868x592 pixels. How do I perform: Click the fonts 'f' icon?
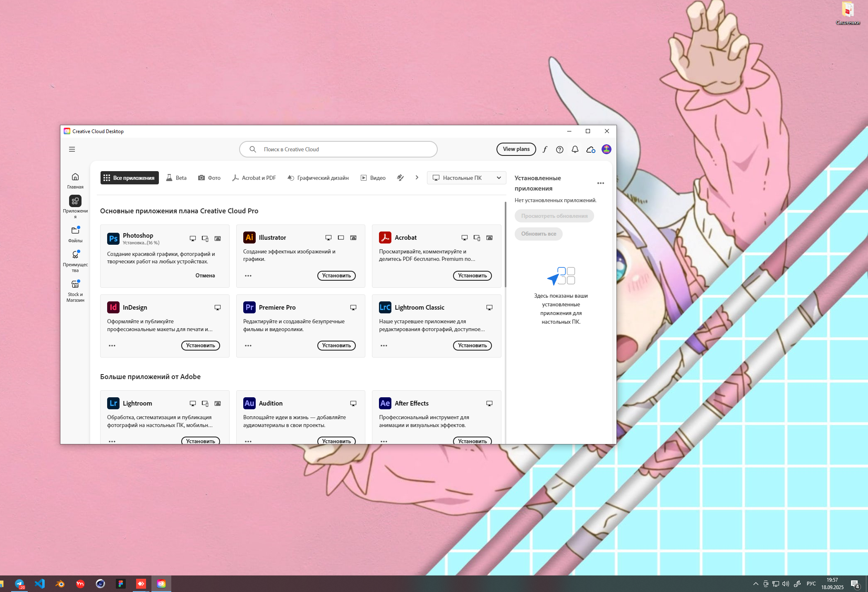tap(545, 150)
